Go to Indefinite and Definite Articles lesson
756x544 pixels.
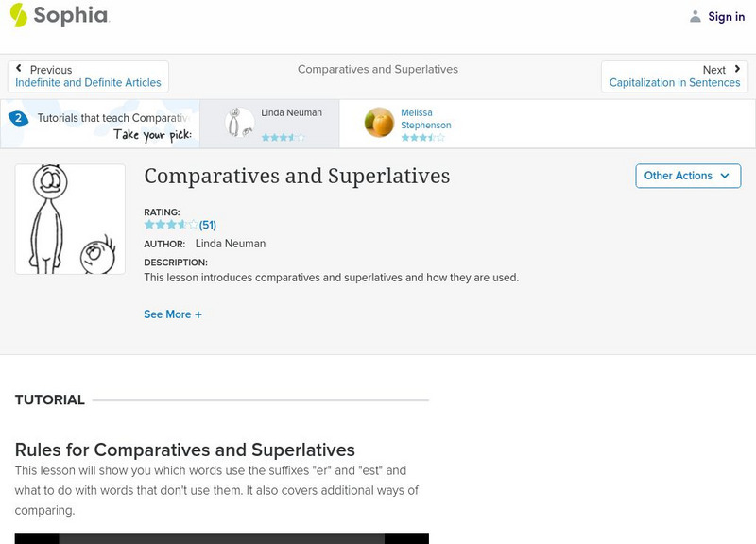click(x=88, y=83)
